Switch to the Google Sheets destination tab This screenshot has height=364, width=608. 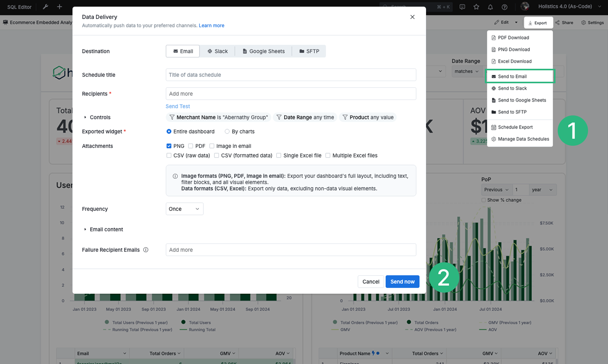[x=263, y=51]
